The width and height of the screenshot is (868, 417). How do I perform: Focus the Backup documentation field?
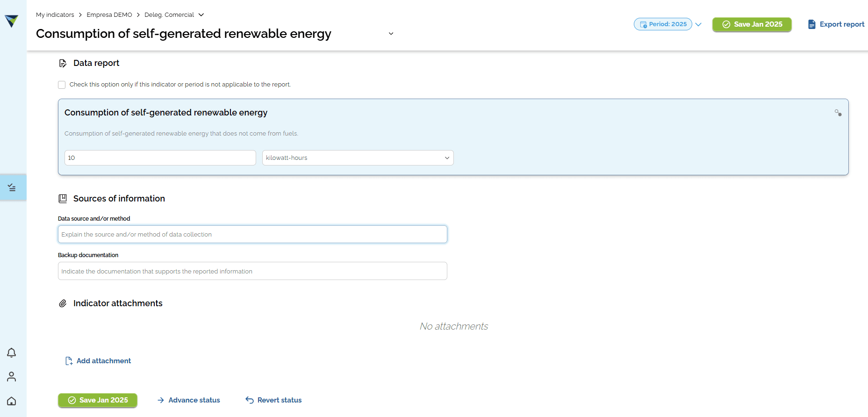(252, 271)
